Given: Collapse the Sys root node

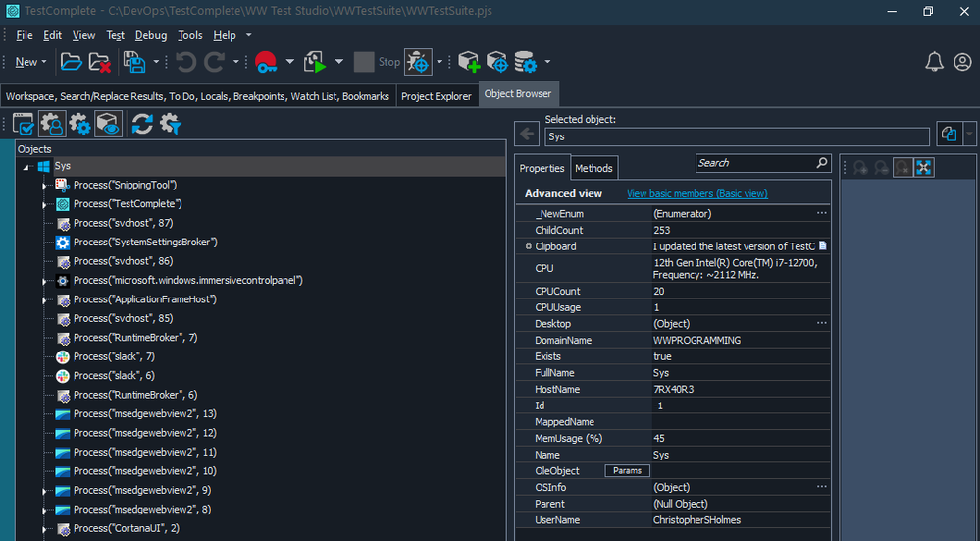Looking at the screenshot, I should click(27, 167).
